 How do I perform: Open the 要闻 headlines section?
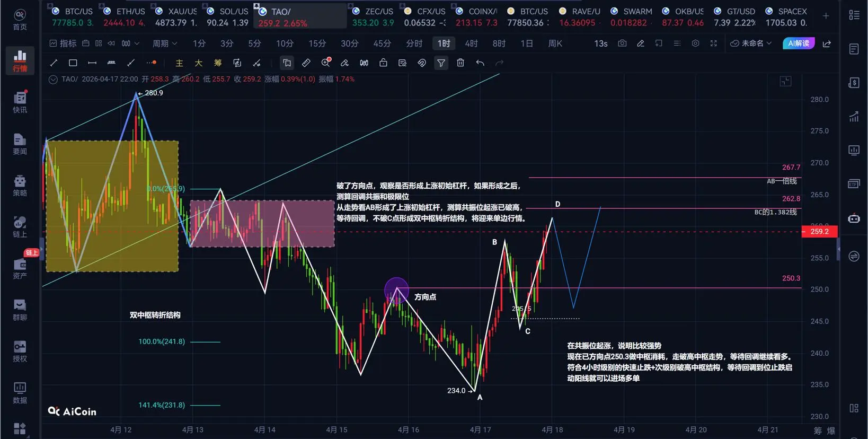[x=20, y=144]
